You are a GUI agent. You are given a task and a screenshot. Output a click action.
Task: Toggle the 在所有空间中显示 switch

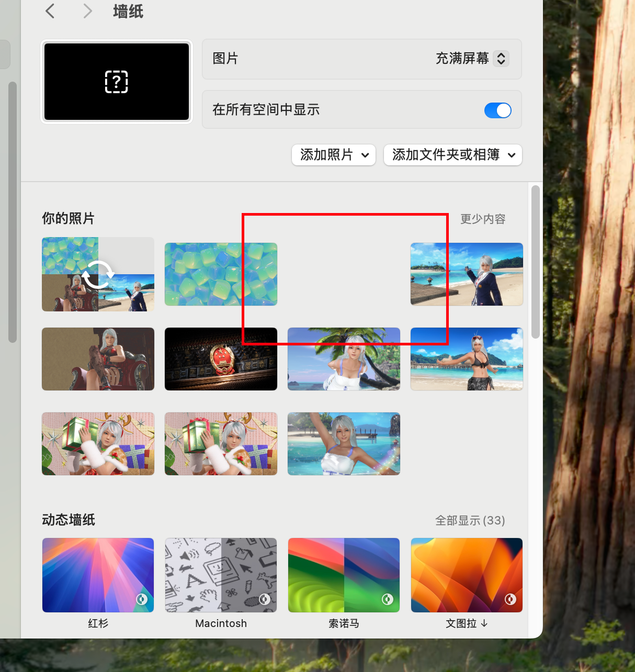[x=497, y=110]
